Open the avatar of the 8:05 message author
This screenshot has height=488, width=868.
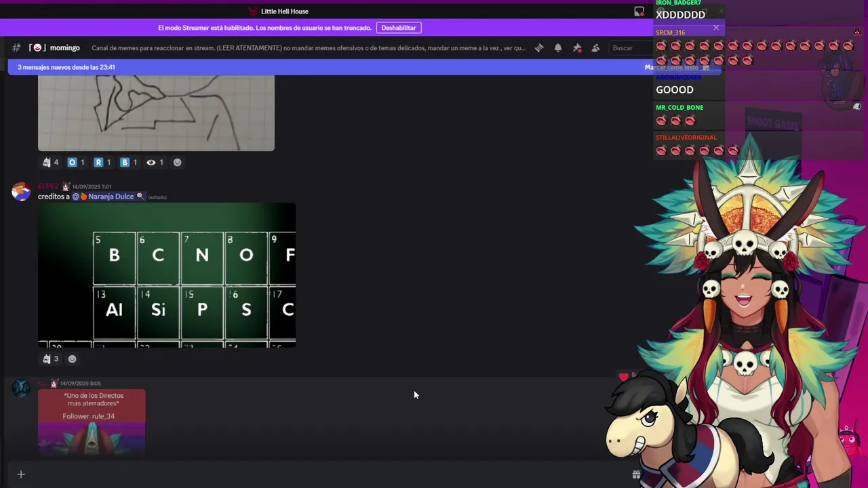point(21,388)
